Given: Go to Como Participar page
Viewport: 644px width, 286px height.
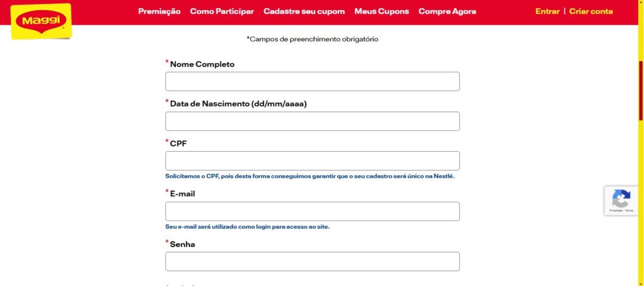Looking at the screenshot, I should 222,11.
